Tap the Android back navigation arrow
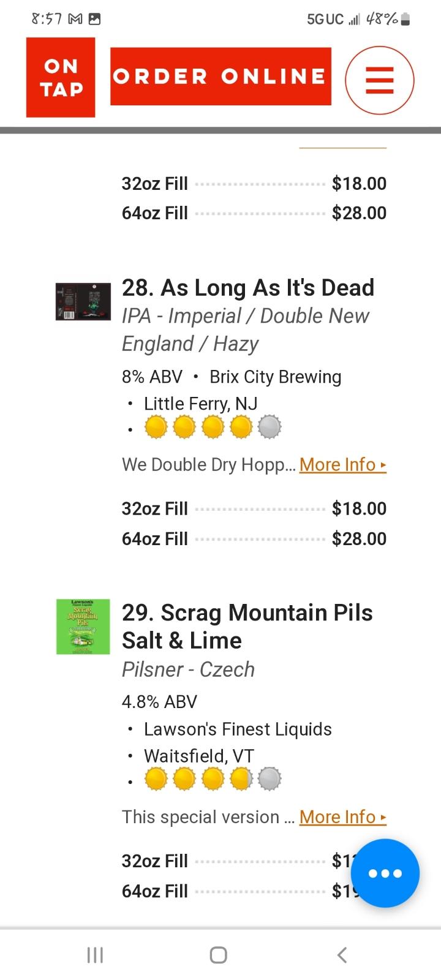 (342, 954)
